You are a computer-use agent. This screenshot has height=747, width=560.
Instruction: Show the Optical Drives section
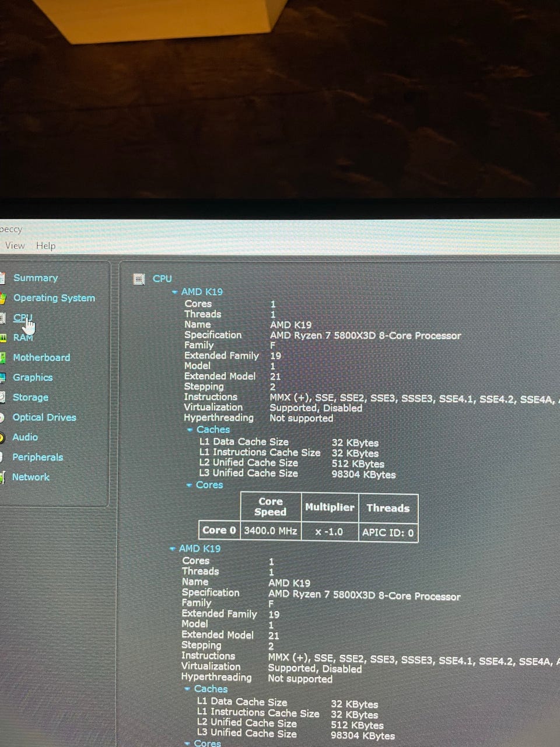pos(44,417)
